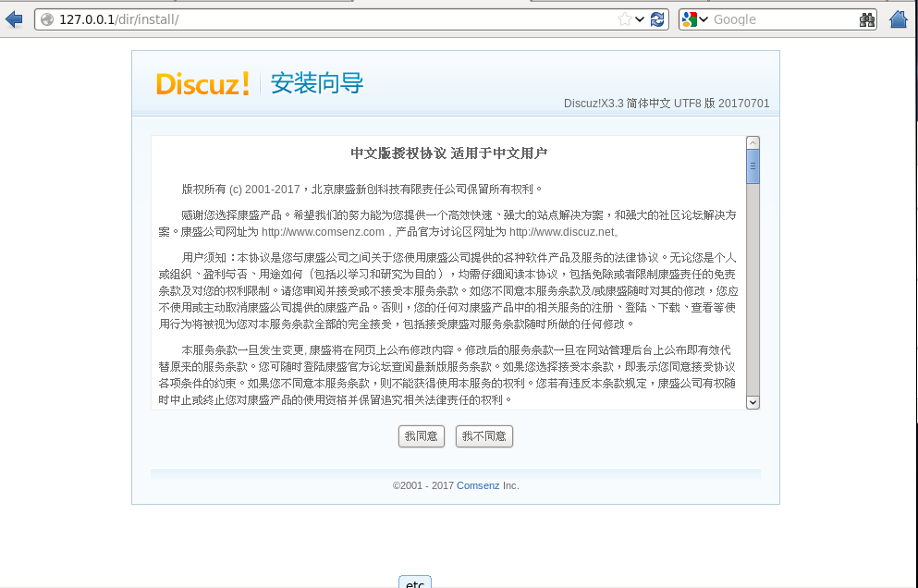Click the binoculars search icon
The width and height of the screenshot is (918, 588).
click(866, 19)
